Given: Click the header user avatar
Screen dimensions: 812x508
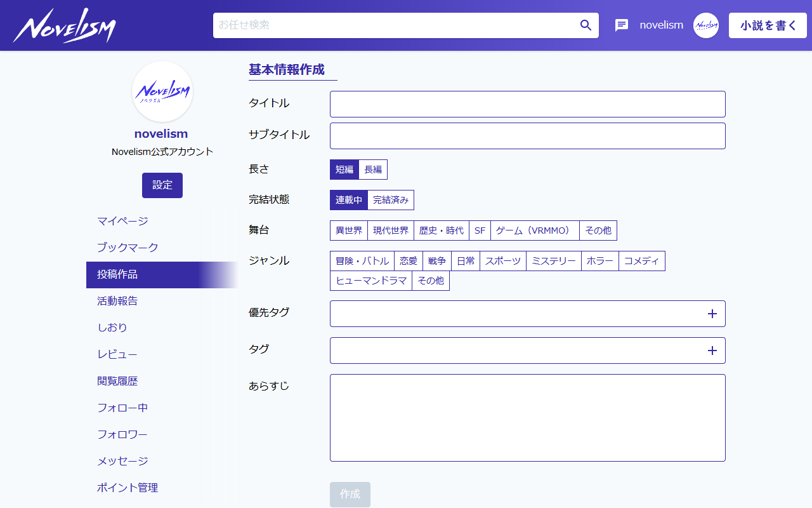Looking at the screenshot, I should click(x=705, y=25).
